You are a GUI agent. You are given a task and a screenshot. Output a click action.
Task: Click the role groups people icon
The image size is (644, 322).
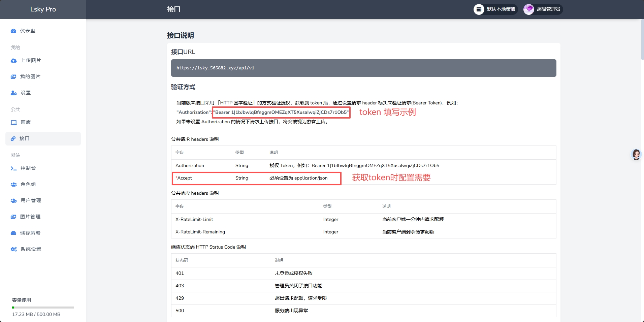click(13, 185)
